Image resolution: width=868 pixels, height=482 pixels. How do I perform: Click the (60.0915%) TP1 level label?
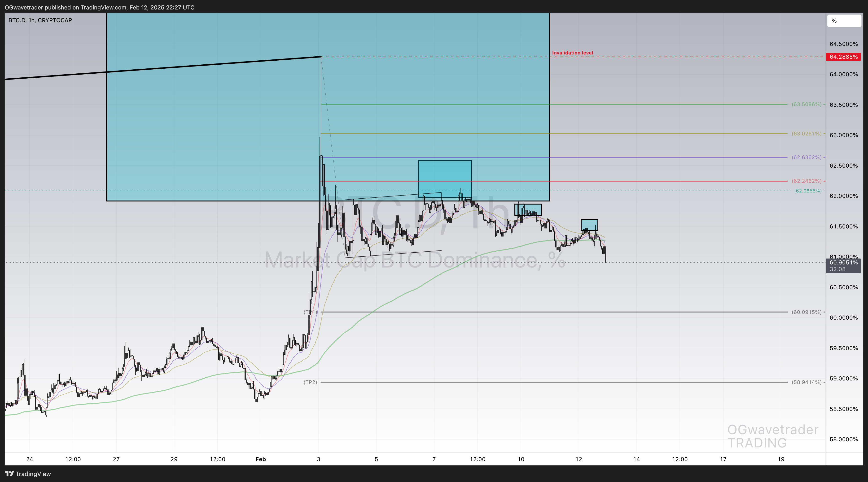[806, 312]
